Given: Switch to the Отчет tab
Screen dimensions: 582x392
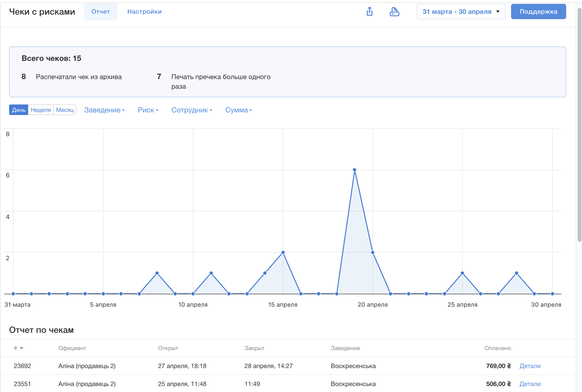Looking at the screenshot, I should coord(100,12).
